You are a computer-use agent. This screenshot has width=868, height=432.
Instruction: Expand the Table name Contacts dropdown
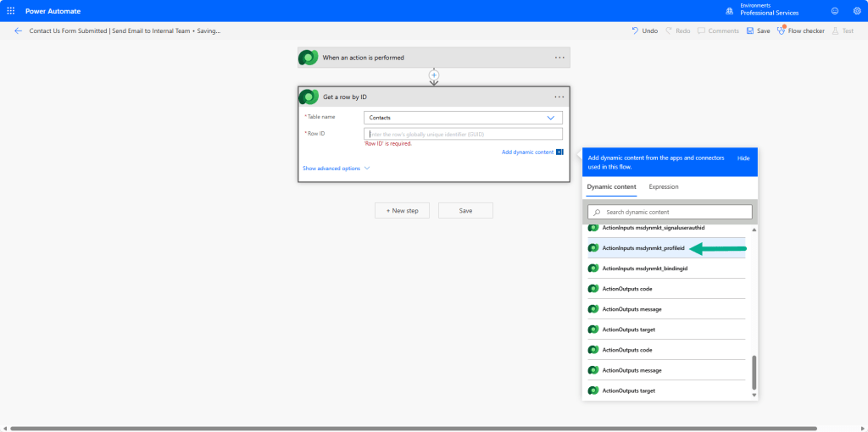[551, 118]
